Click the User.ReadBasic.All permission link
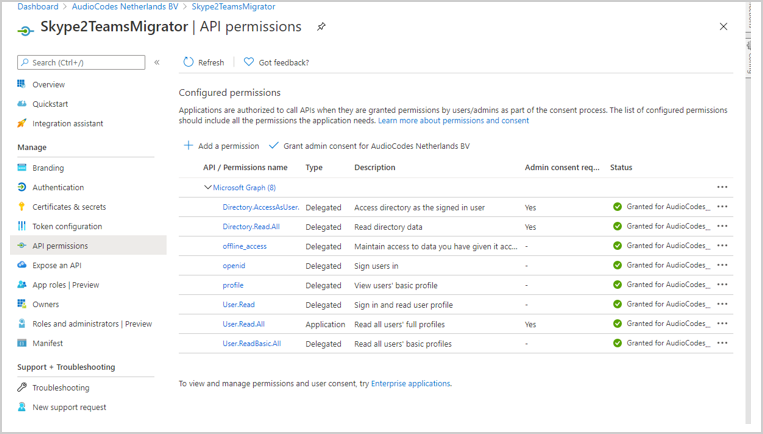 (252, 344)
